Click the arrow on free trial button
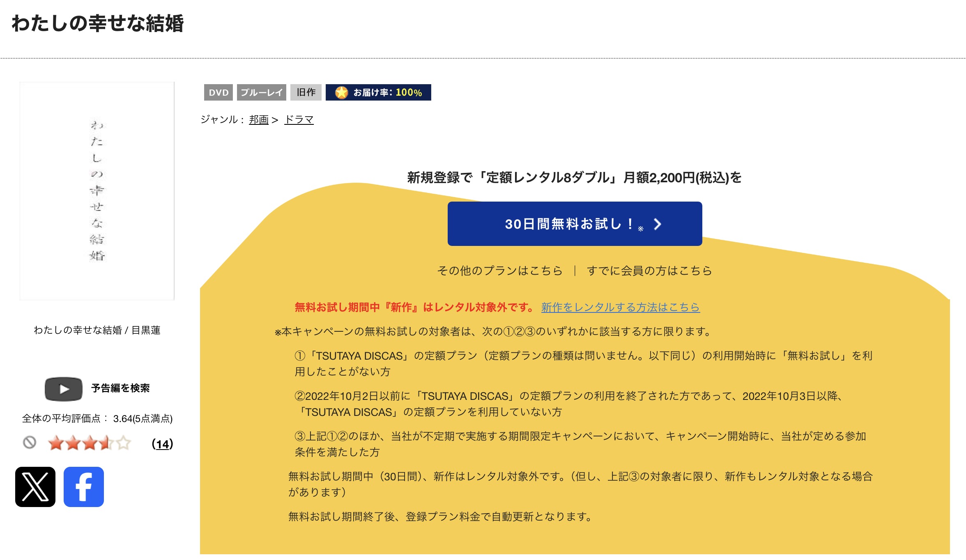The image size is (966, 560). [658, 224]
